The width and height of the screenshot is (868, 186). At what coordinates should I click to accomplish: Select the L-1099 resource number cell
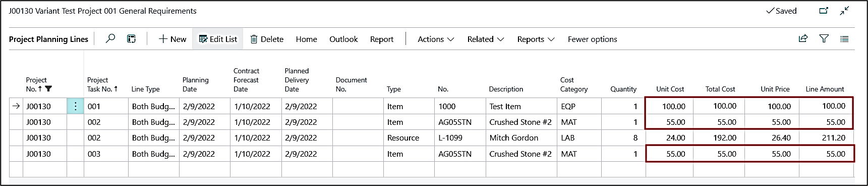point(460,137)
